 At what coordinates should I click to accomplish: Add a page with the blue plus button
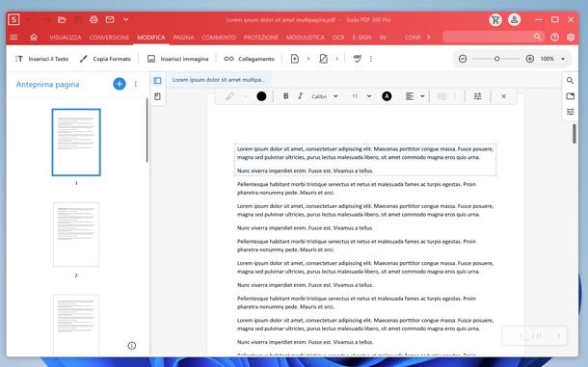pos(120,84)
